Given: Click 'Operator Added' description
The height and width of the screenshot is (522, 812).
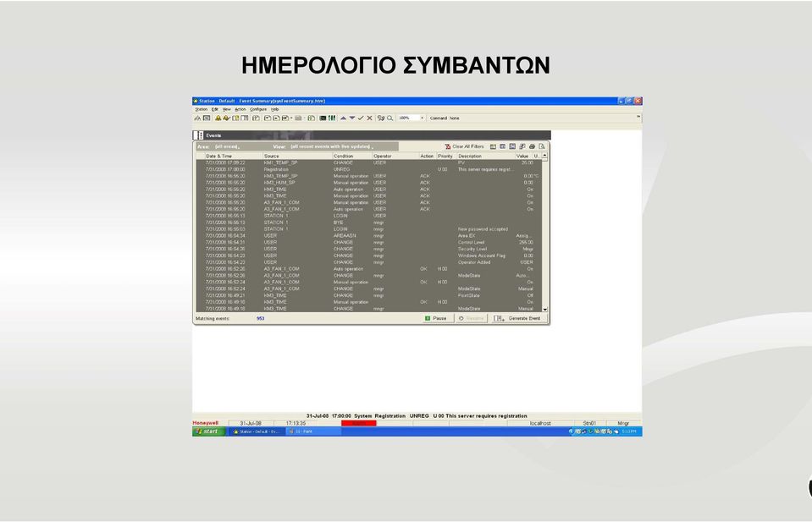Looking at the screenshot, I should coord(474,262).
